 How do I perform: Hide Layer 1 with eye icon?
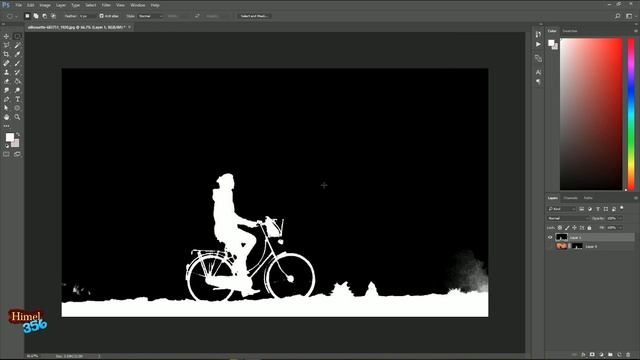(x=550, y=237)
